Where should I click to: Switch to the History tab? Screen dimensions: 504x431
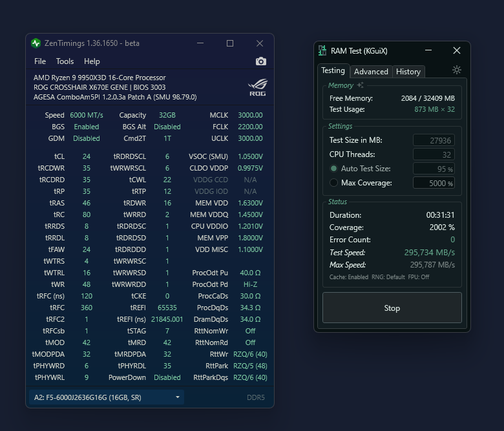click(408, 72)
